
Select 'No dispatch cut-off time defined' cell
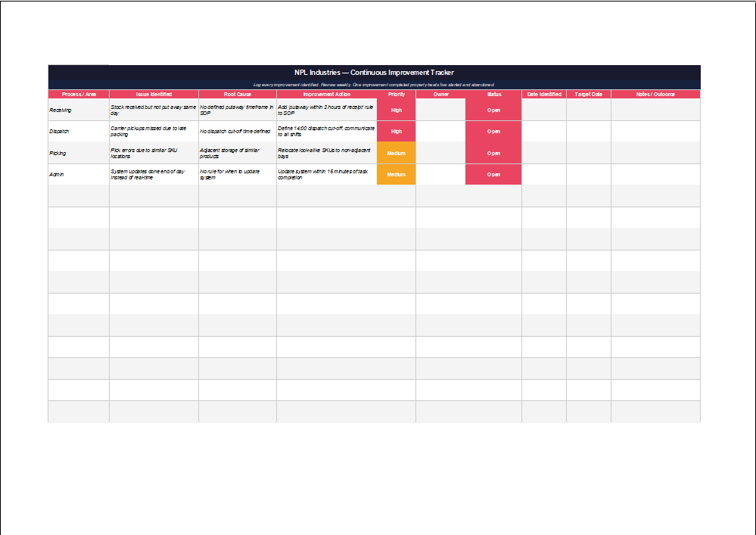pos(237,132)
